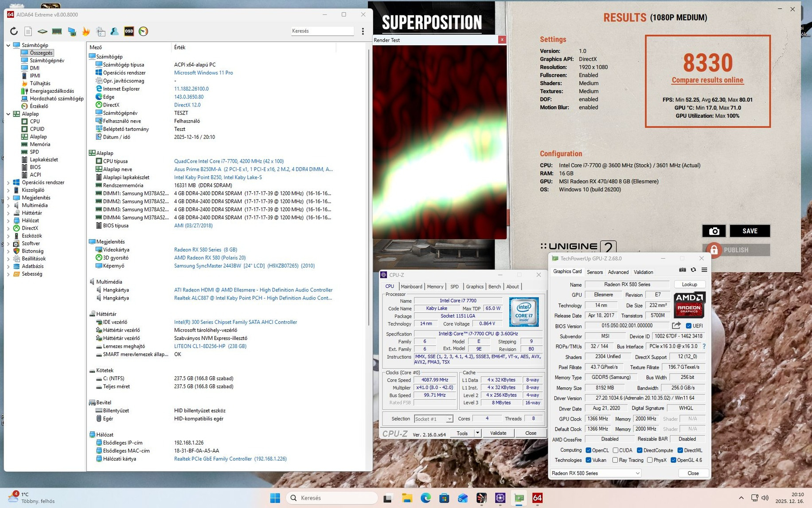Open the SPD tab in CPU-Z

[454, 287]
